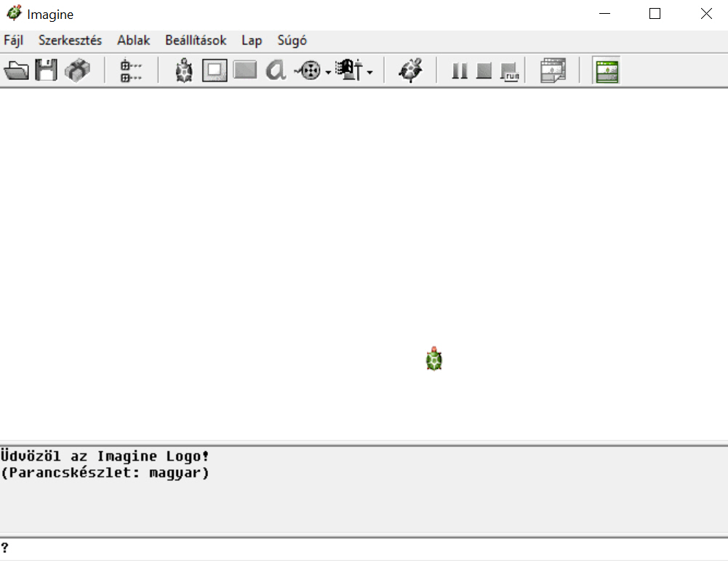728x561 pixels.
Task: Create a new turtle with the turtle icon
Action: [x=184, y=71]
